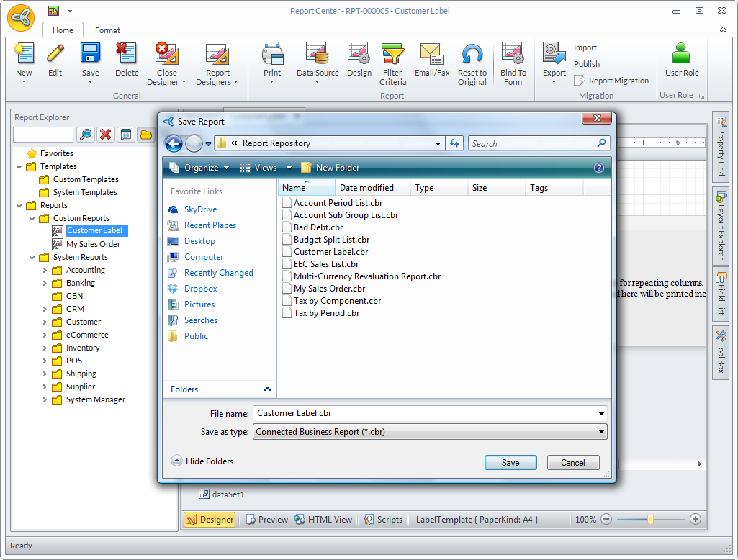Click the New Folder toolbar button
738x560 pixels.
[330, 168]
